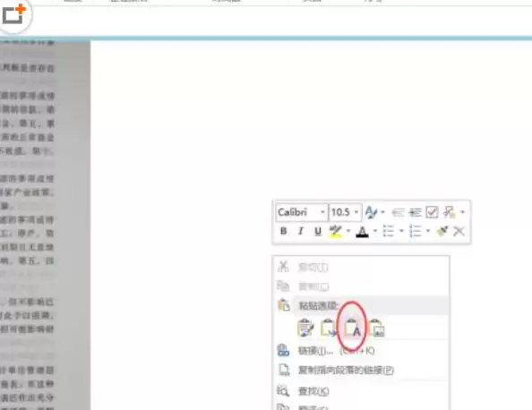
Task: Pick the Merge Formatting paste icon
Action: click(329, 328)
